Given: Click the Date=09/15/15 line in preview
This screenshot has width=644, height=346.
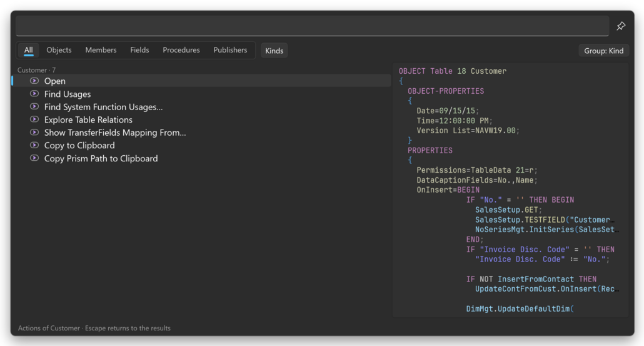Looking at the screenshot, I should (448, 111).
